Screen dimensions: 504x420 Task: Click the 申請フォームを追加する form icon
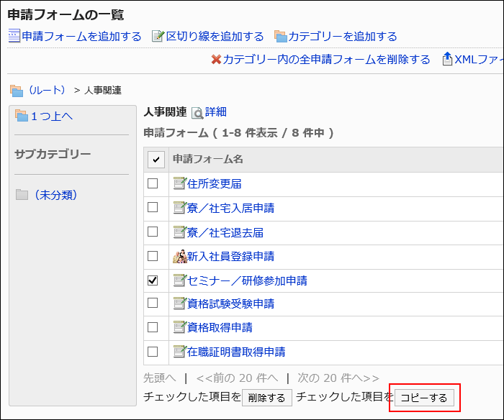(x=14, y=36)
